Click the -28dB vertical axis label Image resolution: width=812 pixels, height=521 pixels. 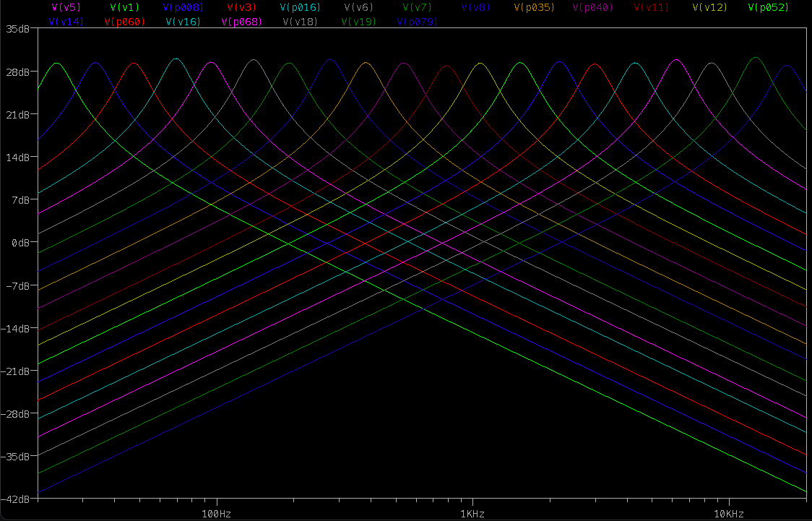[15, 414]
